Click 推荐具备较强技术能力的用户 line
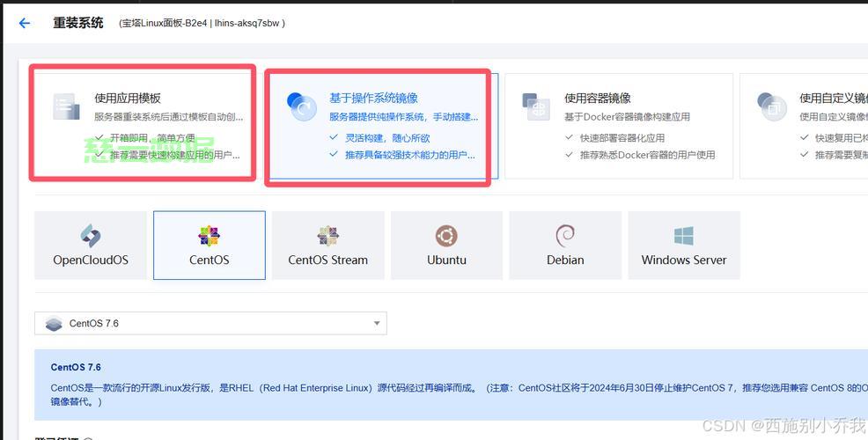This screenshot has height=440, width=868. click(x=402, y=155)
